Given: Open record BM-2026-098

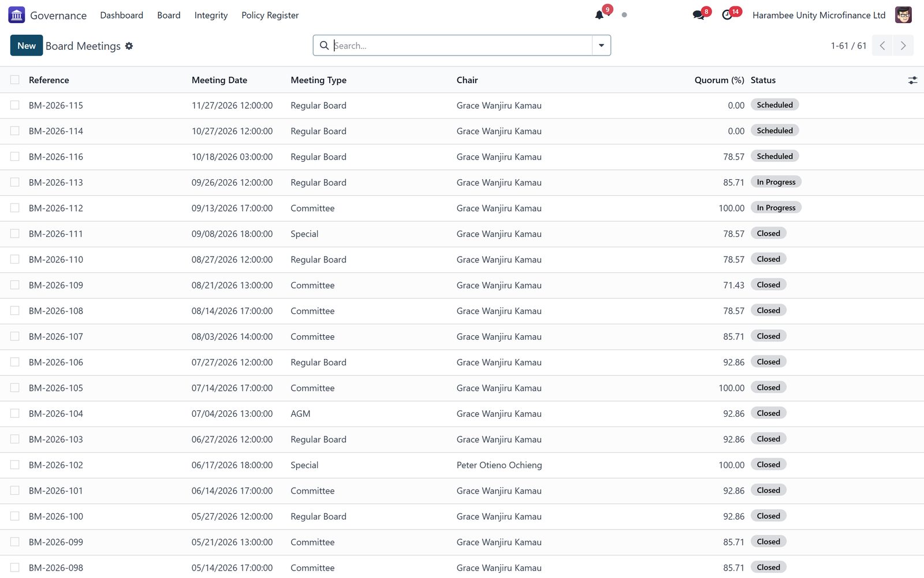Looking at the screenshot, I should click(x=56, y=568).
